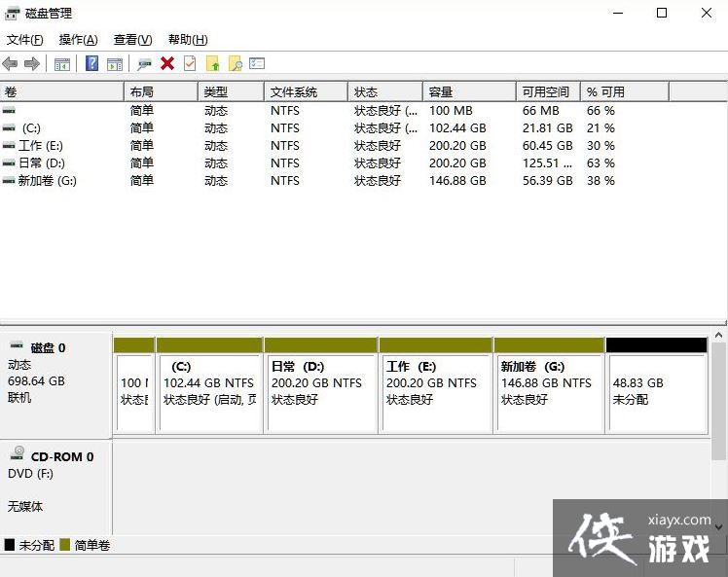Click the Disk Management title bar icon
The height and width of the screenshot is (577, 728).
[12, 14]
